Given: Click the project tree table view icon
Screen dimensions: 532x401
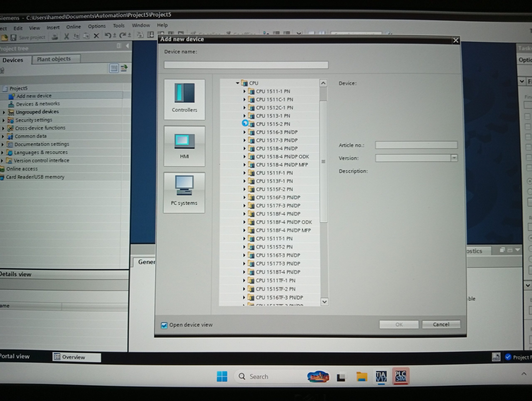Looking at the screenshot, I should 114,68.
